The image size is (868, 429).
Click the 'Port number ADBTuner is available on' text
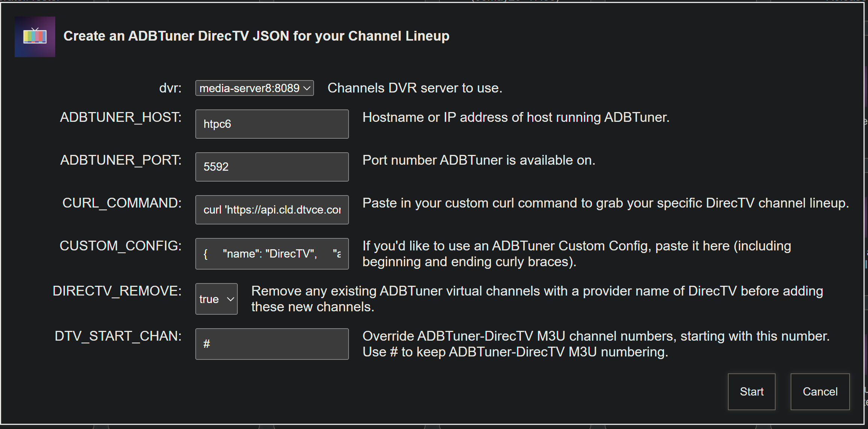479,161
